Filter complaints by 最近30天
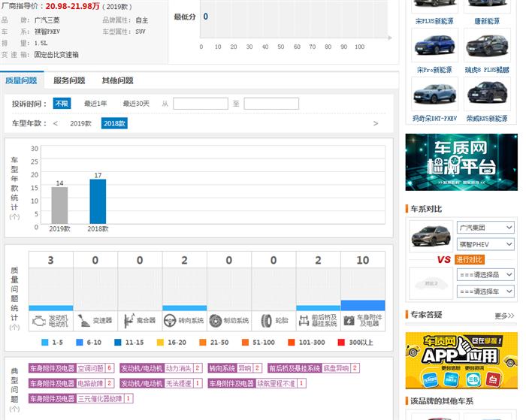The width and height of the screenshot is (526, 420). 136,104
